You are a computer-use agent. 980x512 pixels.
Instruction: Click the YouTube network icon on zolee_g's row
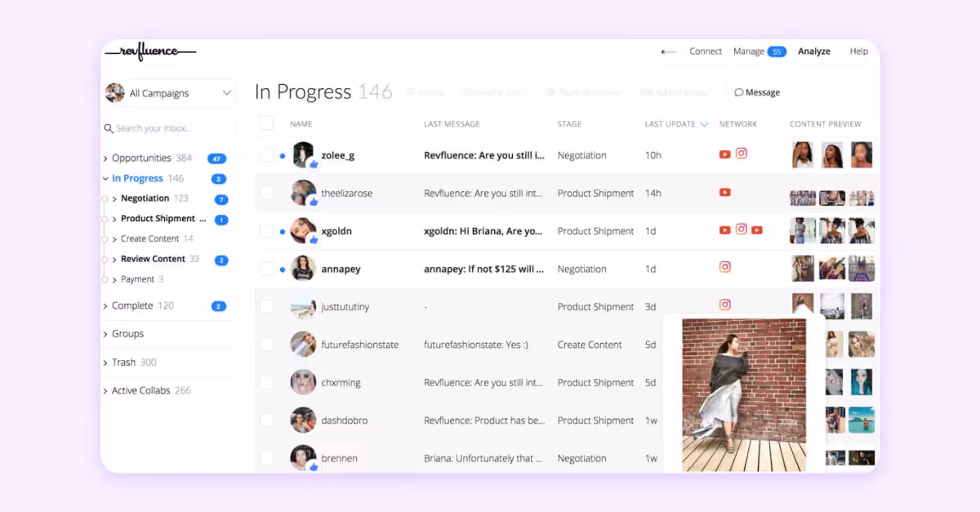tap(724, 154)
